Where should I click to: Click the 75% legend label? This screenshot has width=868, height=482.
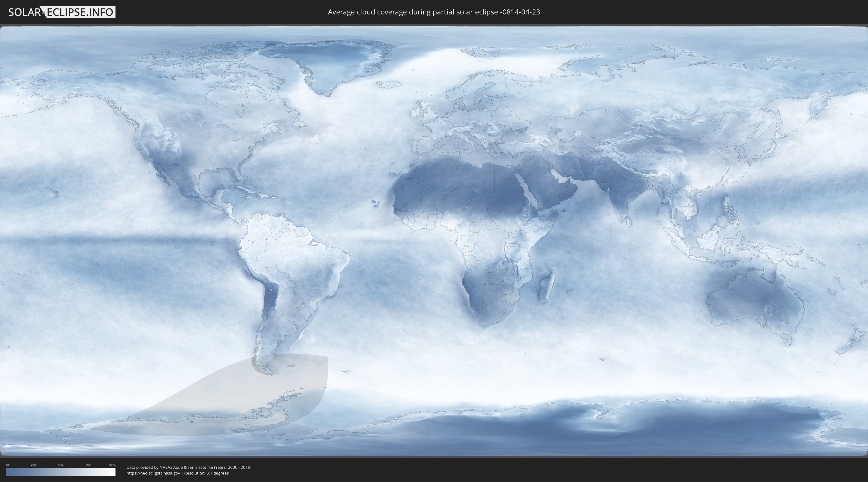click(88, 465)
